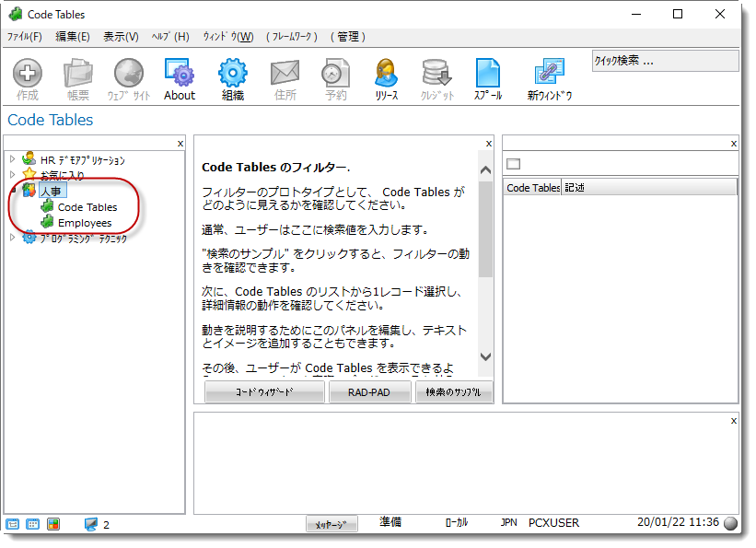Click the round gray status indicator
The image size is (756, 548).
[x=731, y=523]
